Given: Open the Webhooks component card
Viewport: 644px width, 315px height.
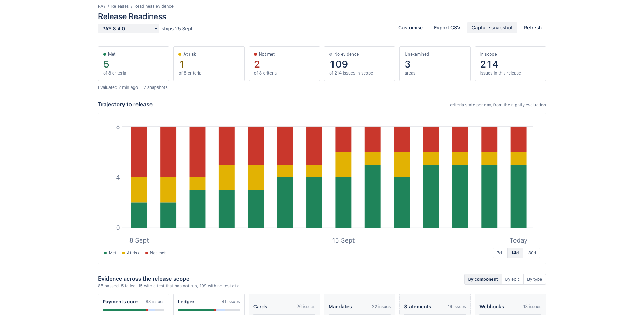Looking at the screenshot, I should pos(510,304).
